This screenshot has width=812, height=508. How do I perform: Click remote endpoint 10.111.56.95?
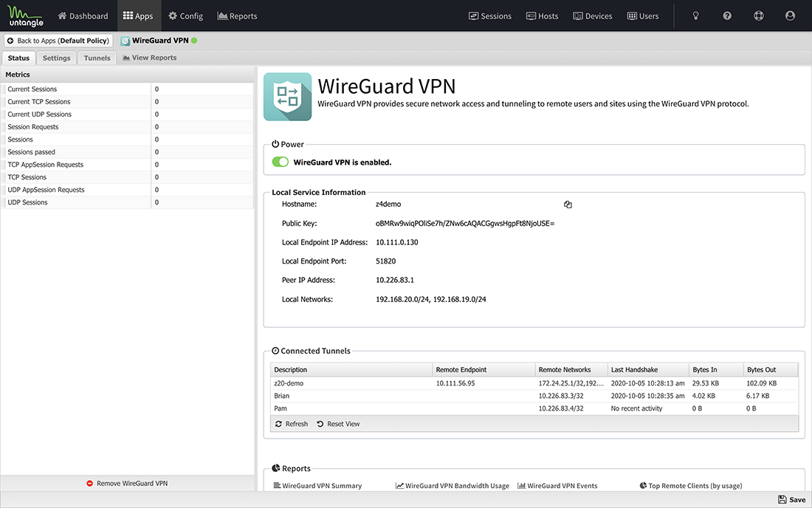pyautogui.click(x=455, y=383)
